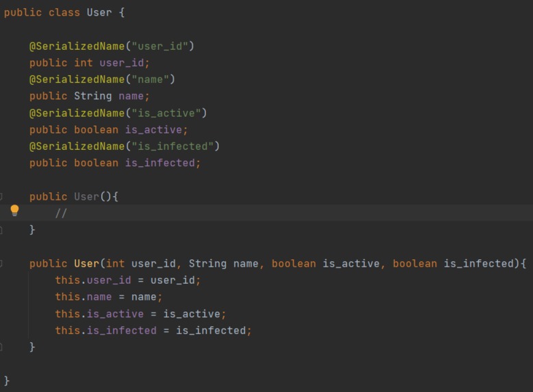Click the 'this.is_infected = is_infected;' assignment

tap(153, 330)
